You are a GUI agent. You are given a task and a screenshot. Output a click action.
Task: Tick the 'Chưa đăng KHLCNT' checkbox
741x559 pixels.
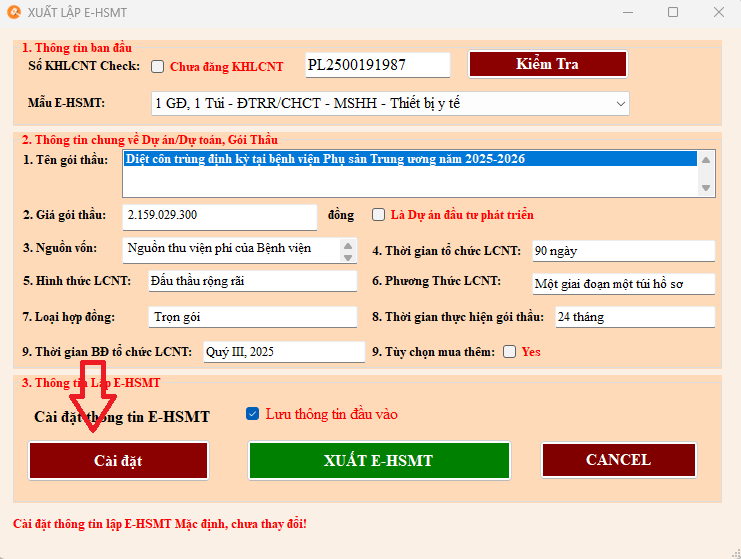tap(158, 67)
